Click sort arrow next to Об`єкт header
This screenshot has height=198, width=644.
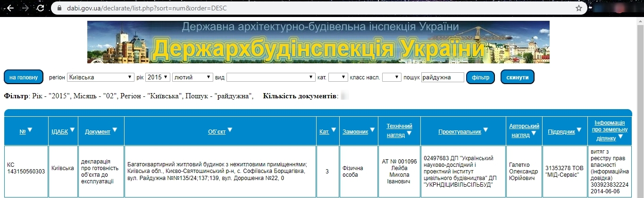pos(230,129)
